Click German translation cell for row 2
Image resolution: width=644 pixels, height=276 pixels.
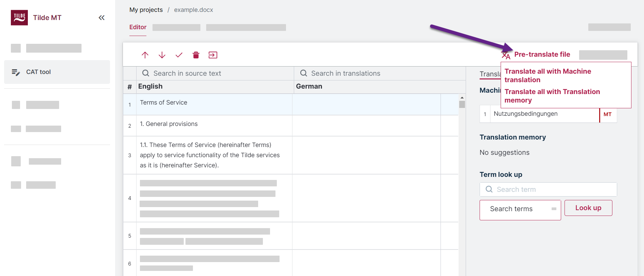click(366, 126)
